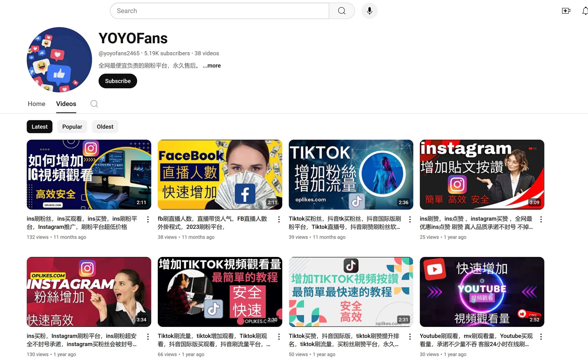Image resolution: width=588 pixels, height=364 pixels.
Task: Open more options for fb刷直播人数 video
Action: coord(279,219)
